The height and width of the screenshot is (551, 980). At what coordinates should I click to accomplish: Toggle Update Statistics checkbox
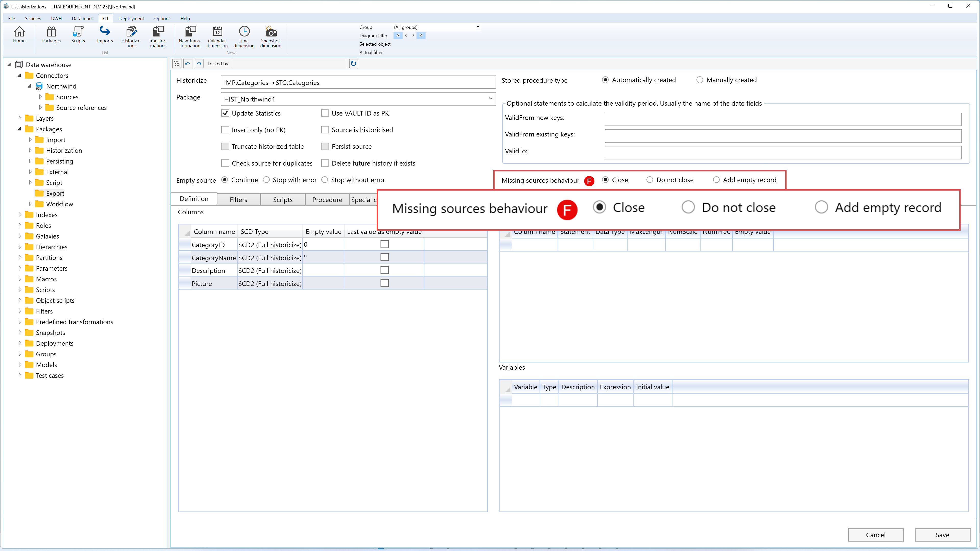point(225,113)
